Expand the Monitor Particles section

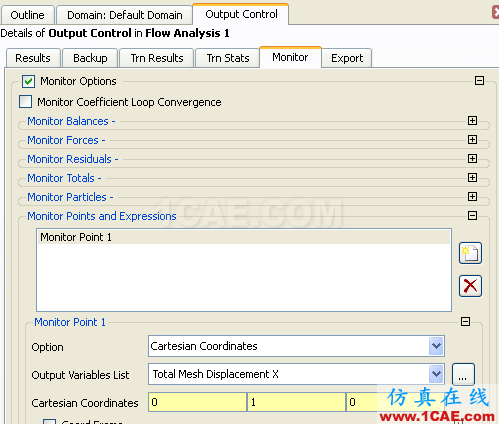472,197
